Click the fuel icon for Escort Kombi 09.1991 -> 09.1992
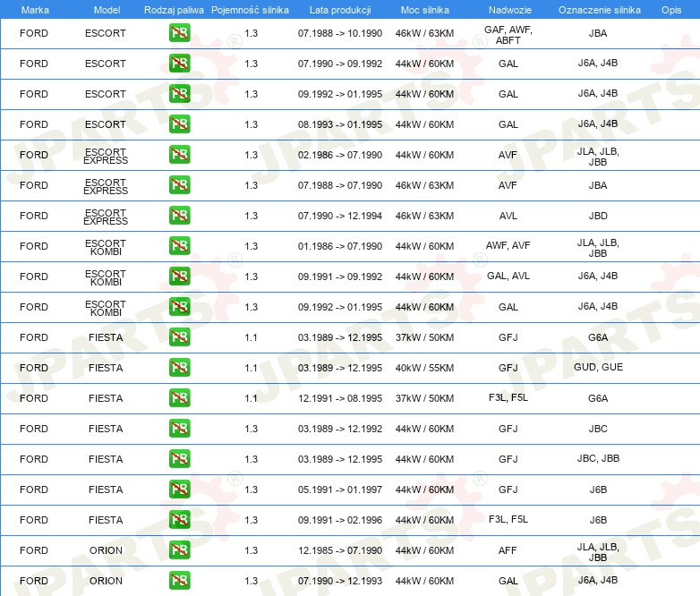This screenshot has width=700, height=596. 179,277
